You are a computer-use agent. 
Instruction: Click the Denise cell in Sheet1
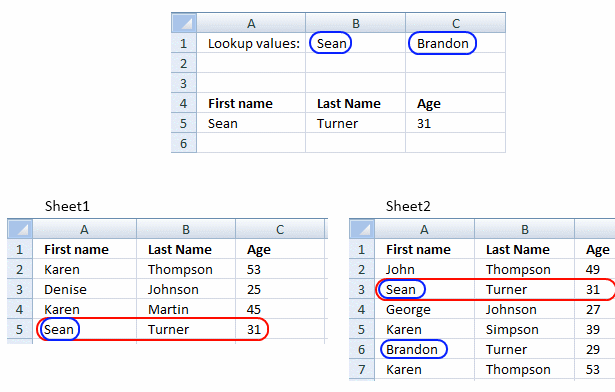tap(84, 289)
